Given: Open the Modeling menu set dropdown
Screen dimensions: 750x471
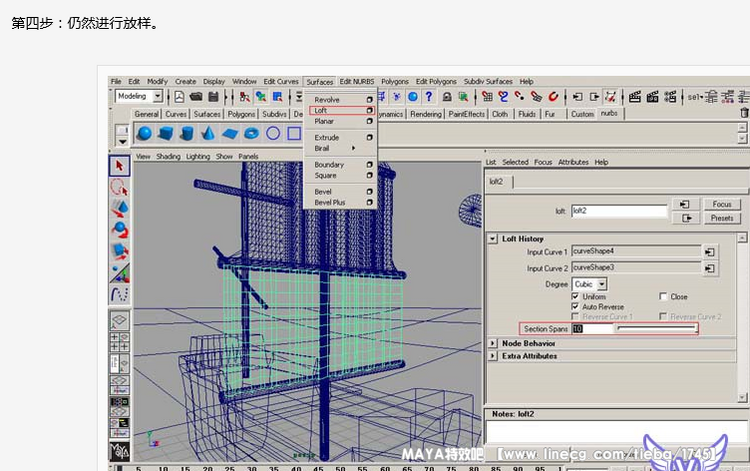Looking at the screenshot, I should (139, 97).
